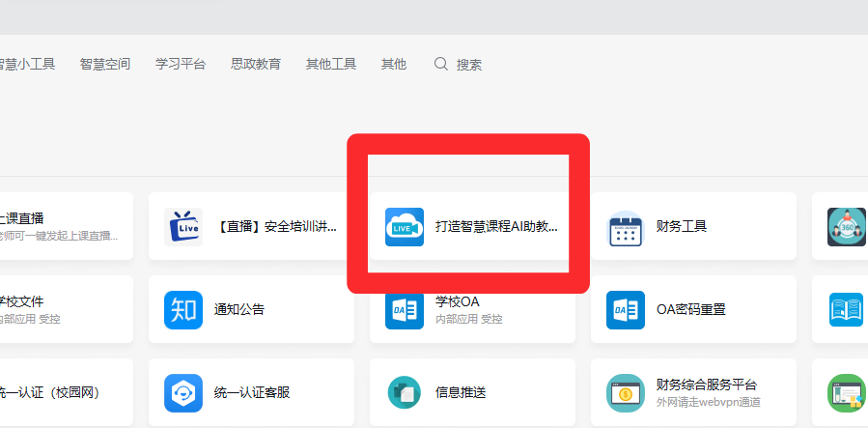Screen dimensions: 868x428
Task: Click the magnifier search icon
Action: pyautogui.click(x=441, y=64)
